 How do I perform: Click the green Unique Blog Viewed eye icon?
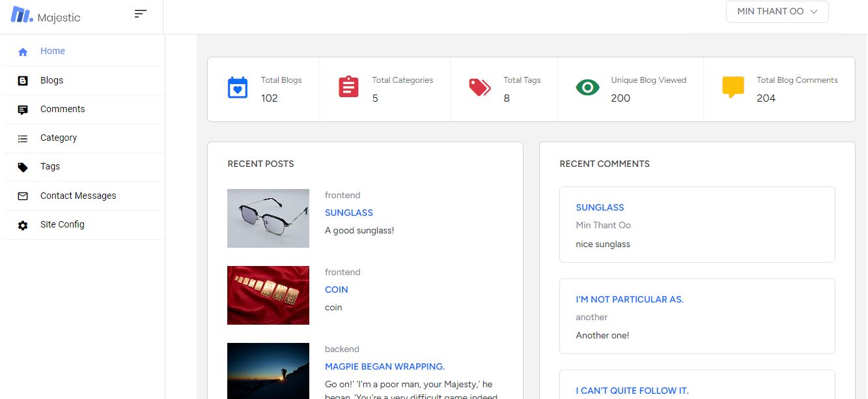587,87
